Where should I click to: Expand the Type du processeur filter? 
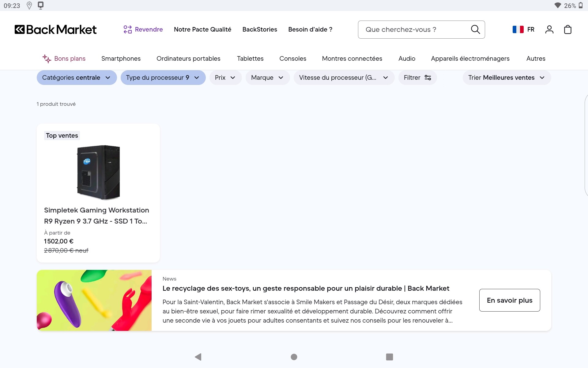(x=163, y=78)
